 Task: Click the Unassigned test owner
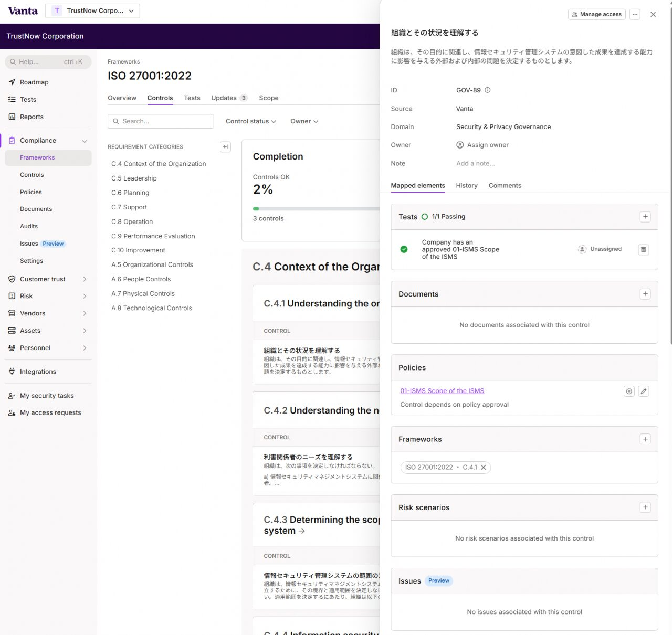click(600, 249)
